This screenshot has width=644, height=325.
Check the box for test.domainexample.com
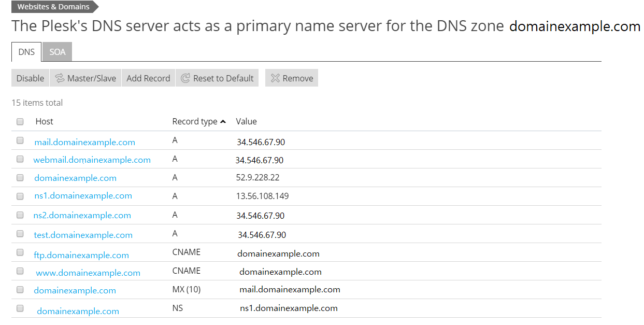(x=20, y=234)
